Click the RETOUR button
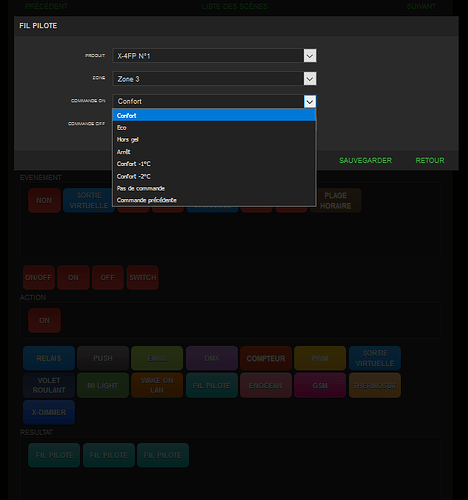468x500 pixels. [430, 160]
